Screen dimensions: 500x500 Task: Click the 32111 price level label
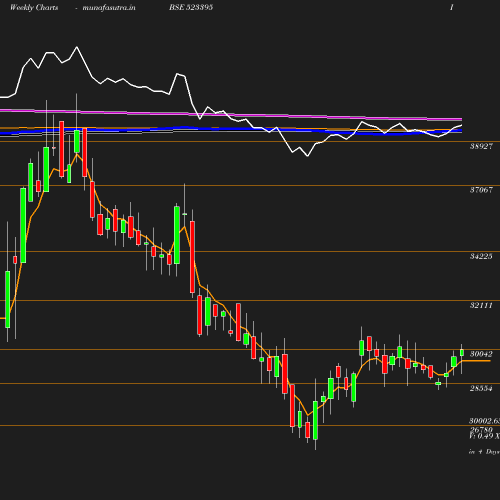pos(481,305)
